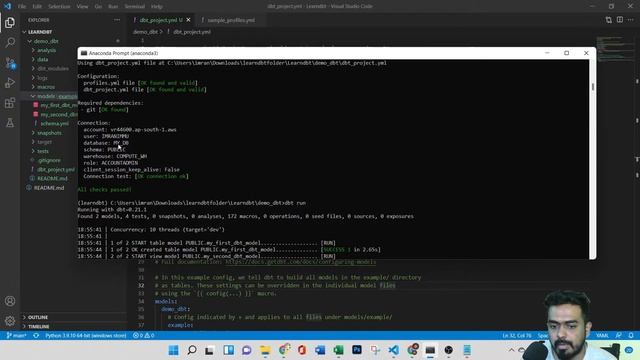Image resolution: width=640 pixels, height=360 pixels.
Task: Open the docs.getdbt.com configuring-models link
Action: (300, 262)
